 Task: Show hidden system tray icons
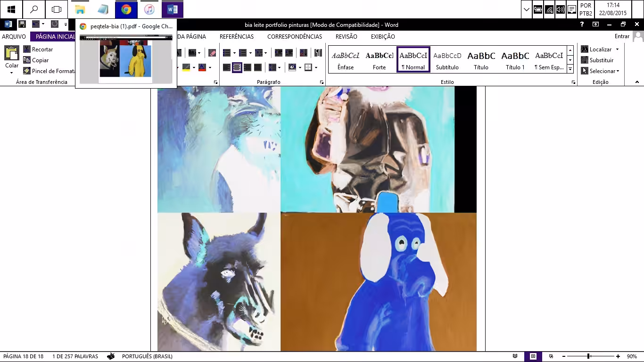[x=527, y=9]
